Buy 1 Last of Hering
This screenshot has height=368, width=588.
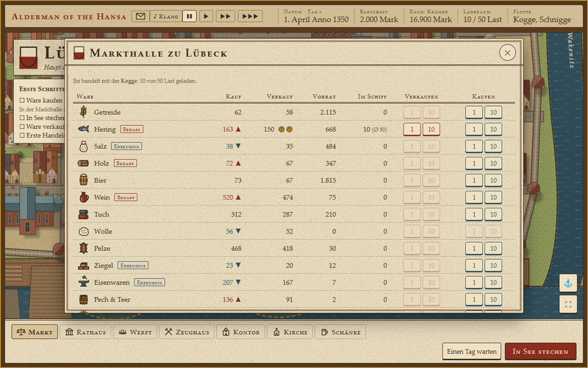coord(474,130)
